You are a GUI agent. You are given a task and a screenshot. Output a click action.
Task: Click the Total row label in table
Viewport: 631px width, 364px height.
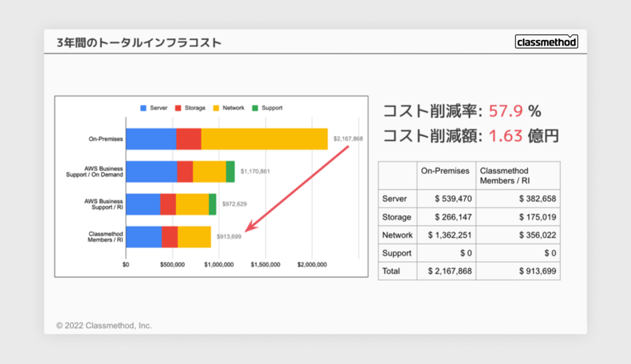click(x=391, y=271)
